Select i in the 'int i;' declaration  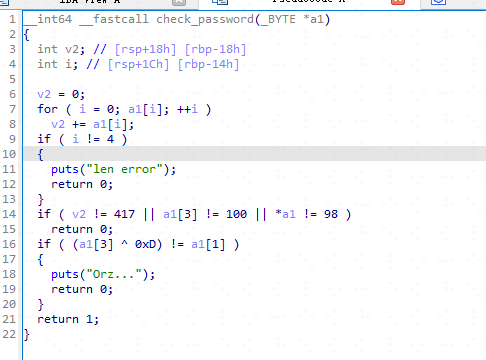pos(69,64)
